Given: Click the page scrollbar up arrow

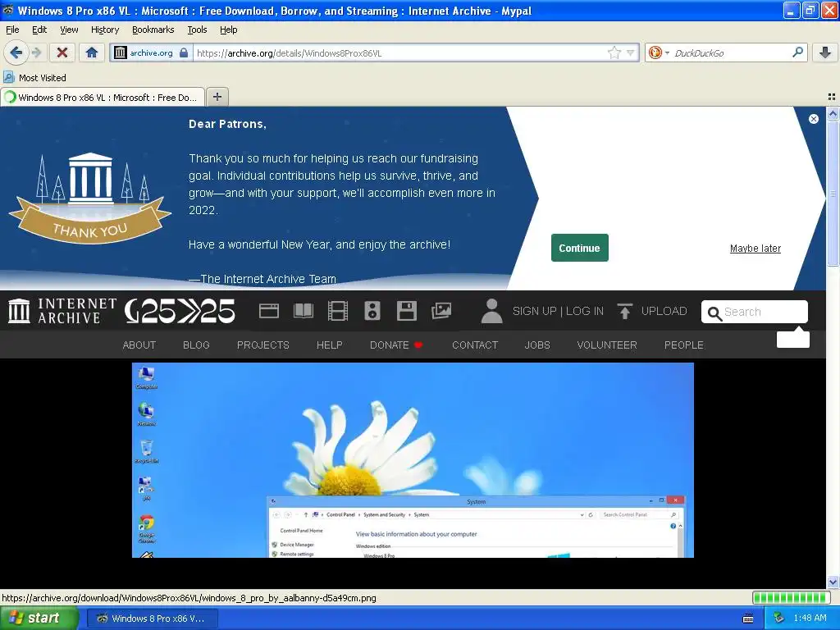Looking at the screenshot, I should coord(833,113).
